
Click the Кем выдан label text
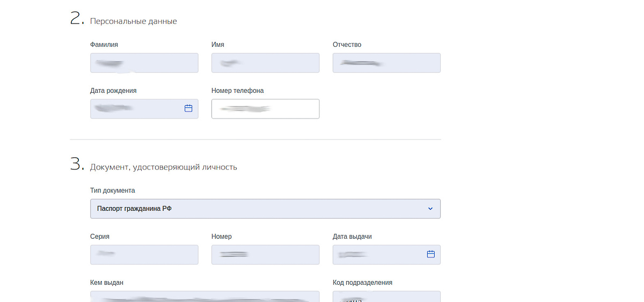click(107, 283)
